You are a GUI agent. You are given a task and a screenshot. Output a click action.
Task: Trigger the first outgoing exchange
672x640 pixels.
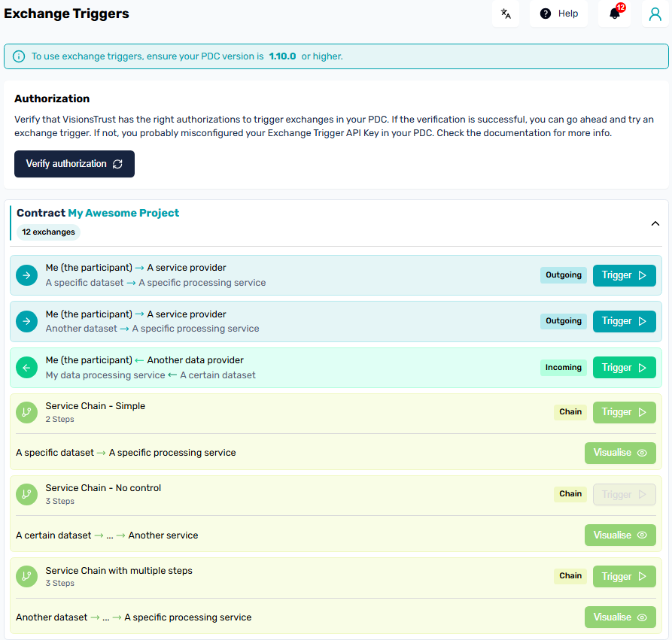tap(624, 275)
